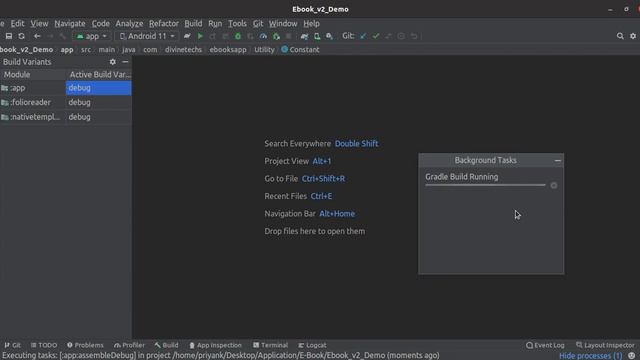Viewport: 640px width, 360px height.
Task: Open the Window menu
Action: [283, 24]
